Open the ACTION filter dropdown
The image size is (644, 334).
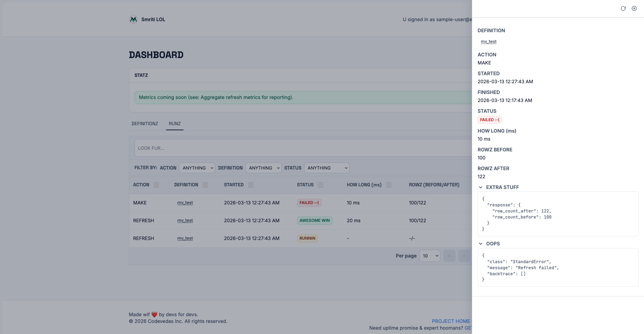pyautogui.click(x=197, y=168)
